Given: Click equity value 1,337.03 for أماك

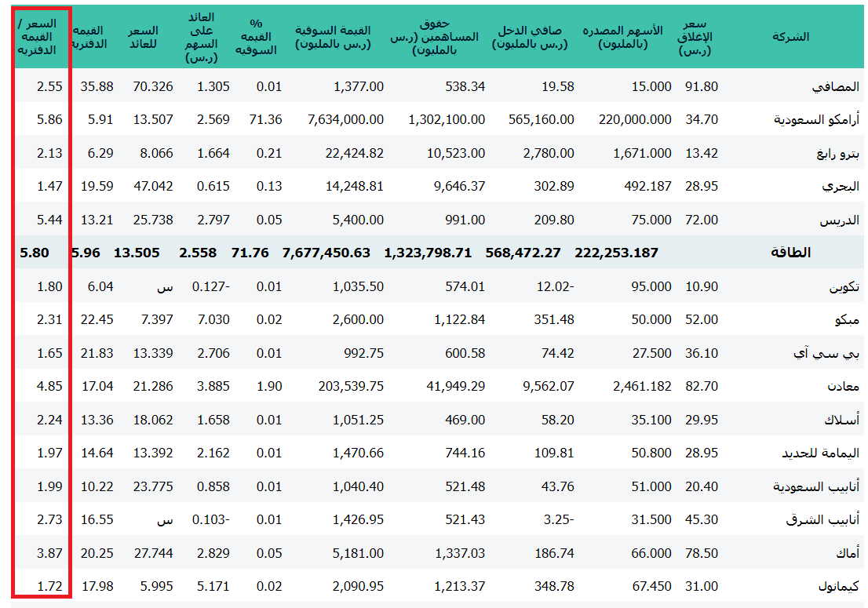Looking at the screenshot, I should [459, 553].
